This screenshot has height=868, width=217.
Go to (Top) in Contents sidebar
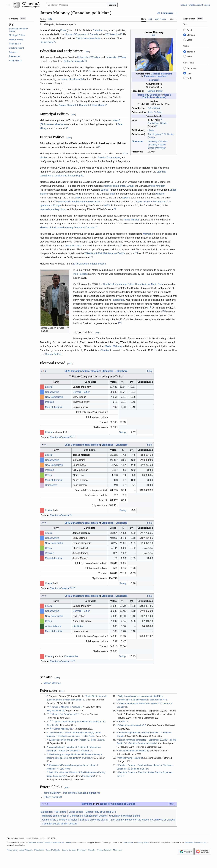(12, 25)
